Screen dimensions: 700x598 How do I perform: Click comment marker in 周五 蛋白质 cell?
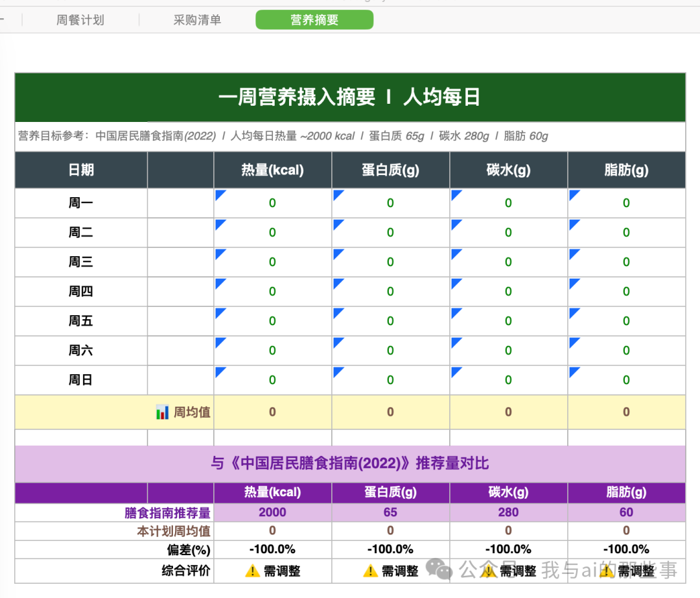point(337,311)
